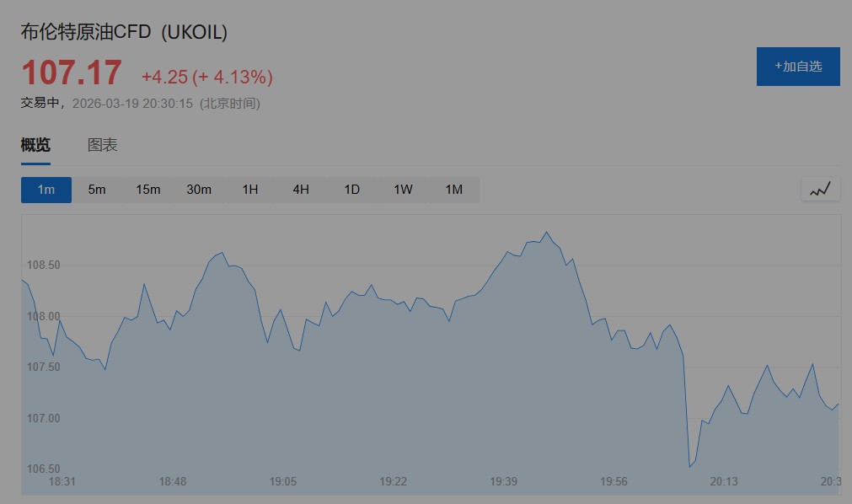Click the 108.50 price axis label

click(44, 265)
